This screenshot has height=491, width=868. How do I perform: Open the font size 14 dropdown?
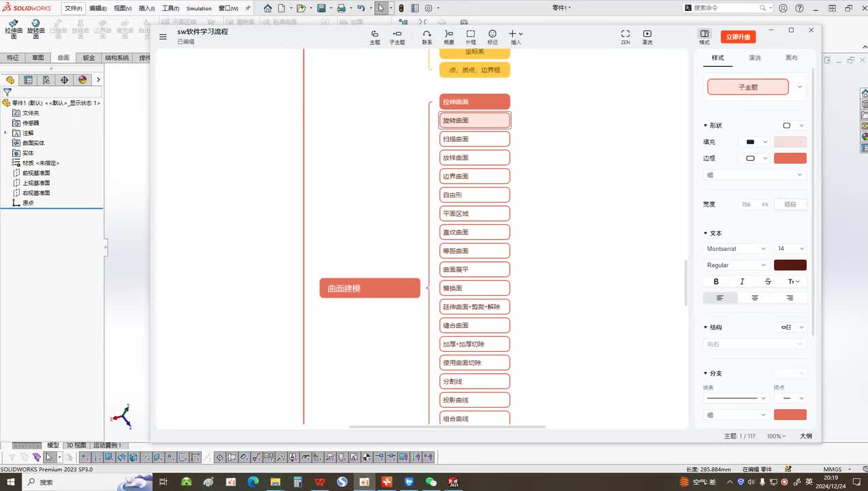coord(790,249)
